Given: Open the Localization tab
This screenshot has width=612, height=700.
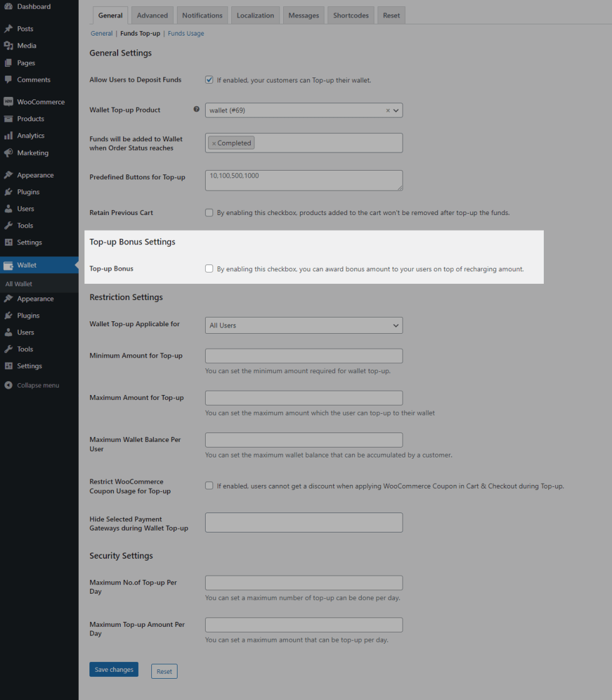Looking at the screenshot, I should (x=255, y=15).
